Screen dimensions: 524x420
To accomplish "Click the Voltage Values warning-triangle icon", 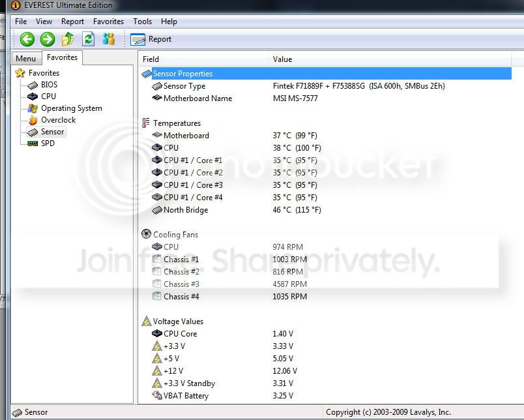I will click(x=147, y=322).
